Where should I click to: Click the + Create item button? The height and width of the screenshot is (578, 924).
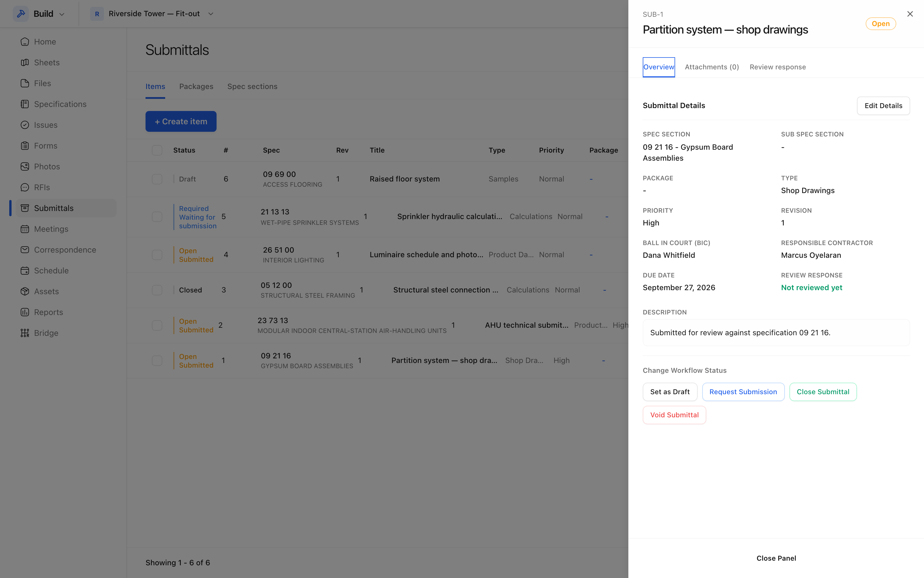point(180,122)
